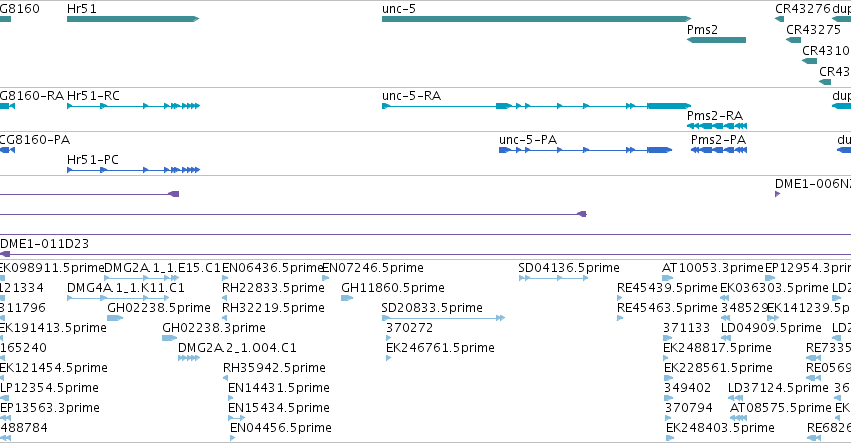Click the Pms2-RA transcript arrows

tap(717, 126)
